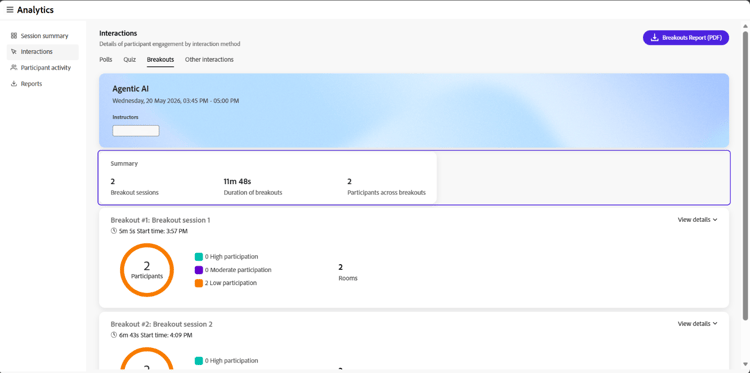Click download icon in Breakouts Report button
Image resolution: width=750 pixels, height=373 pixels.
655,38
